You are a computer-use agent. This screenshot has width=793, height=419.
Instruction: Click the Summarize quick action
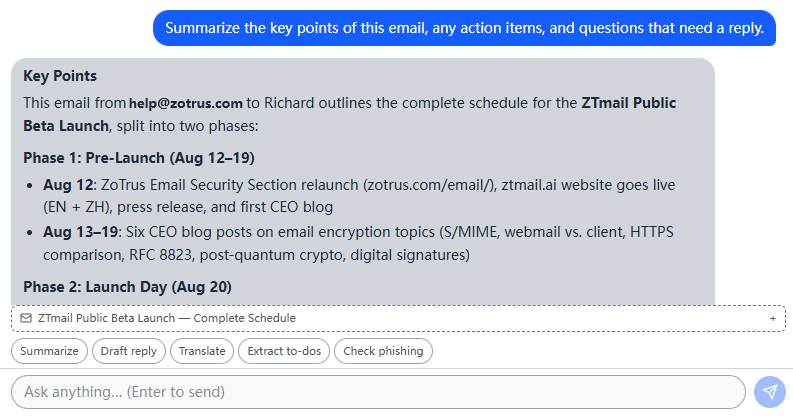(x=49, y=351)
